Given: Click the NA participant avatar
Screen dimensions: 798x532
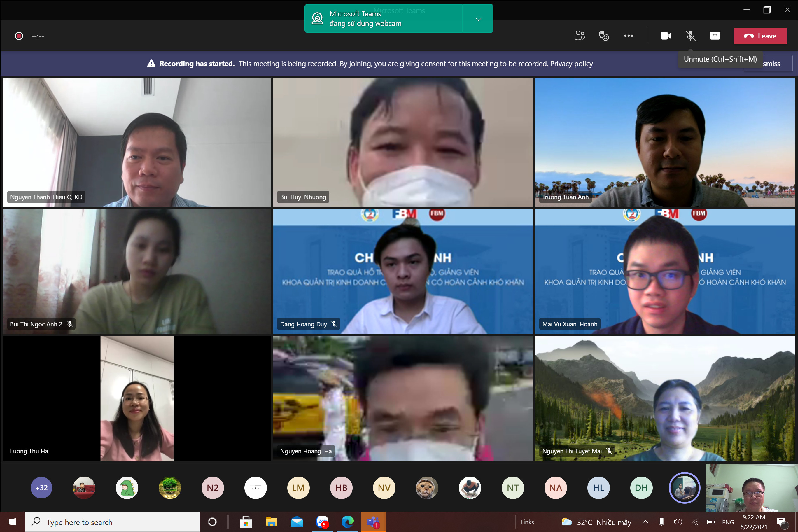Looking at the screenshot, I should (x=555, y=488).
